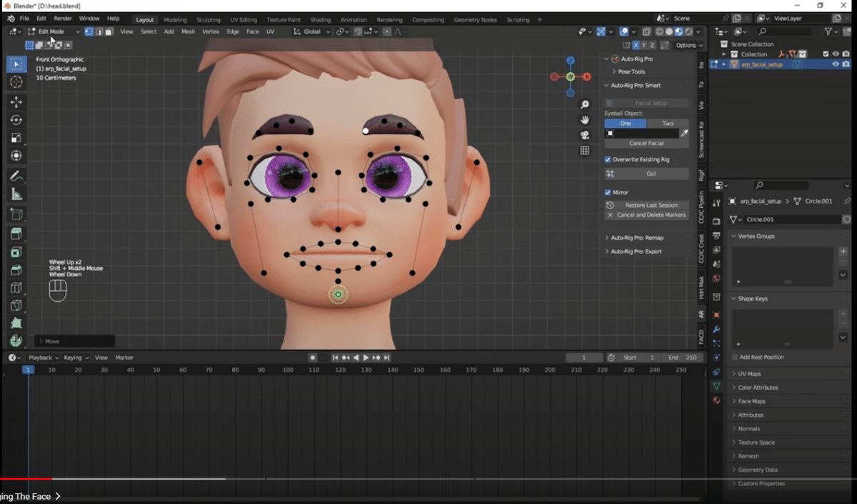Viewport: 857px width, 504px height.
Task: Click the Cancel Facial button
Action: [x=646, y=143]
